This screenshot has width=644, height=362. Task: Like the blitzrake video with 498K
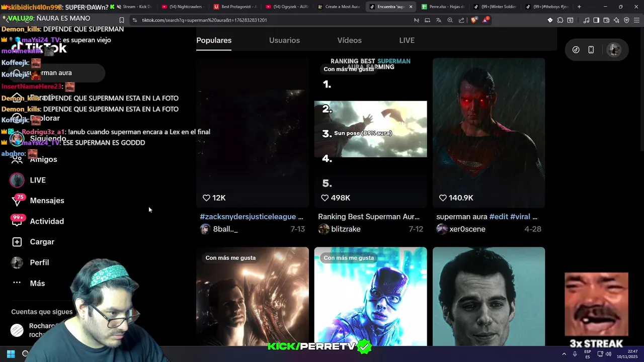tap(325, 198)
